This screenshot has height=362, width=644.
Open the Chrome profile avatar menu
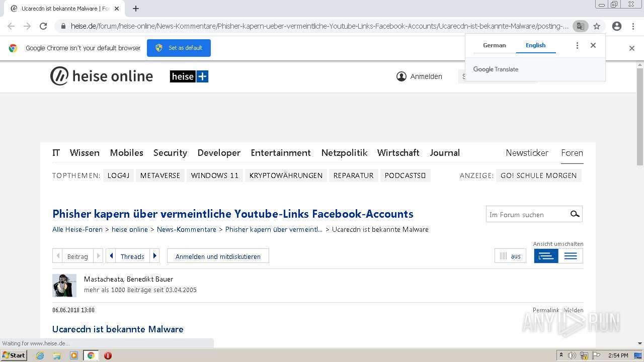(x=617, y=26)
